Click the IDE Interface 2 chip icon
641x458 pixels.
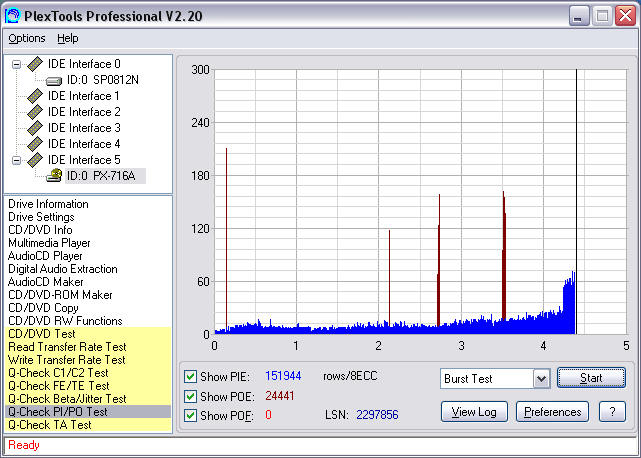coord(35,112)
